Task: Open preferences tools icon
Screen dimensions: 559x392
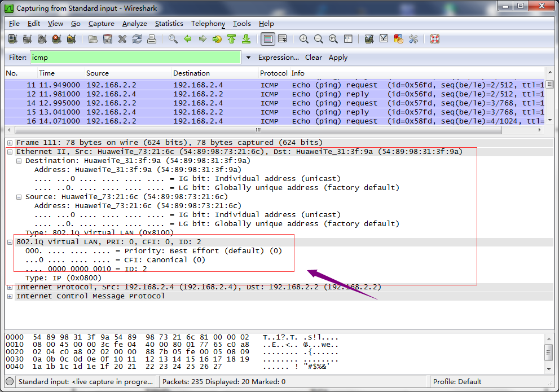Action: (x=413, y=39)
